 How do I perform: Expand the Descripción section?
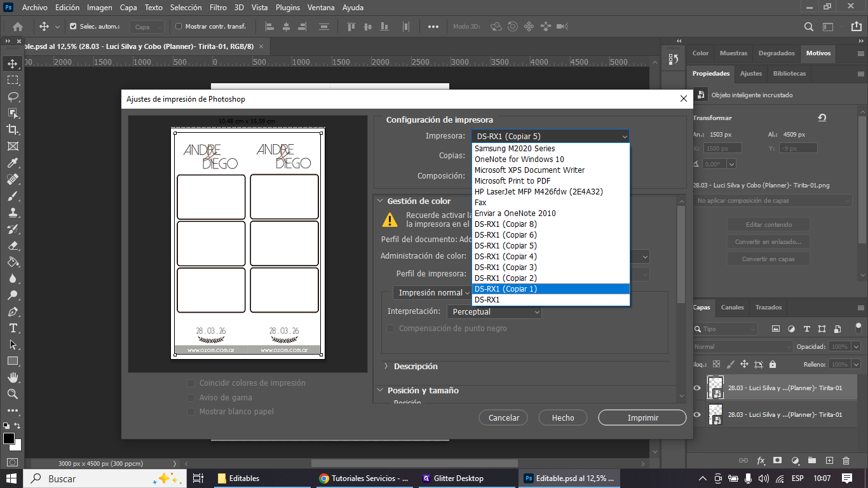click(x=386, y=367)
